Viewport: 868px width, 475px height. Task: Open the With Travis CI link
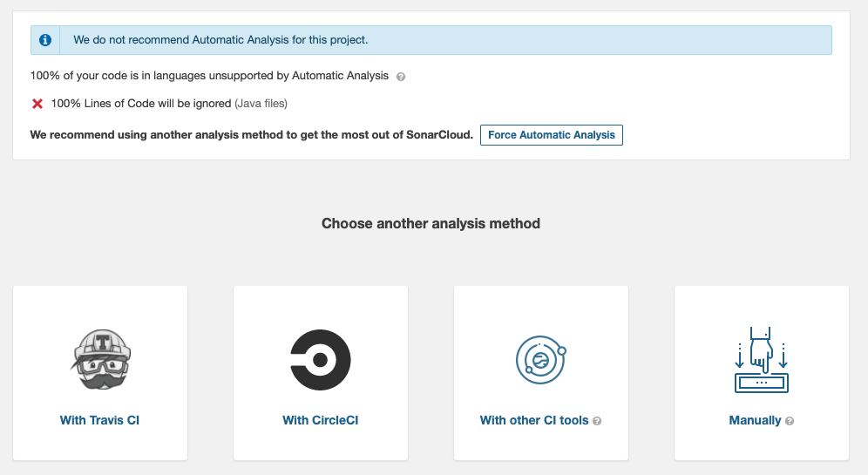[99, 420]
